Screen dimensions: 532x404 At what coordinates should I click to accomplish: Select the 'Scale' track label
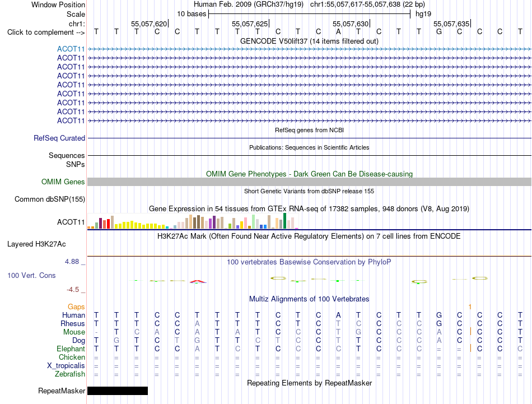[76, 14]
